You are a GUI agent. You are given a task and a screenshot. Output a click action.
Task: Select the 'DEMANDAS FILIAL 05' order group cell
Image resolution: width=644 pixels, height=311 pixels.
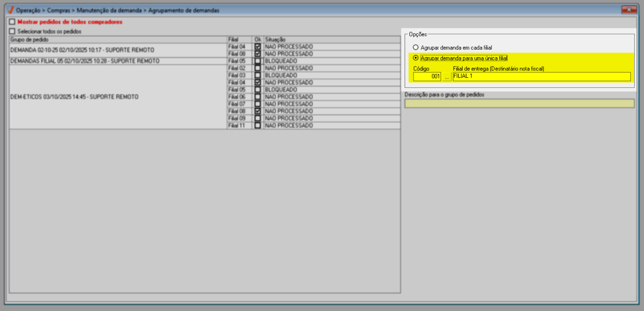pos(118,61)
